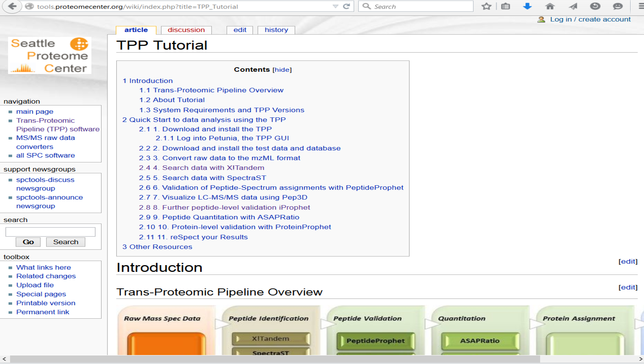Screen dimensions: 644x364
Task: Open Related changes
Action: coord(46,276)
